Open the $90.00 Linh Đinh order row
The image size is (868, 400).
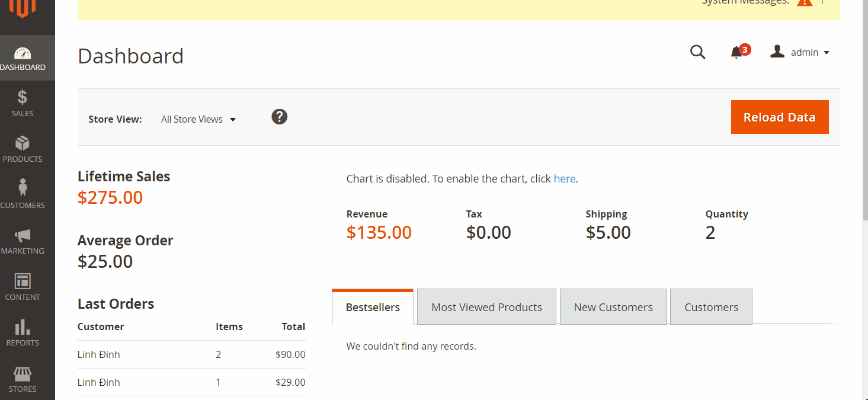point(191,354)
